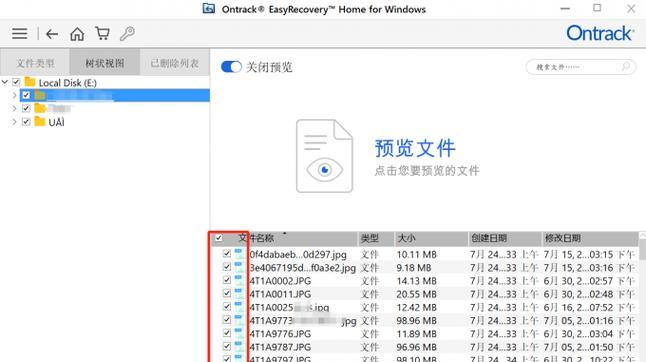Expand the highlighted selected folder node
The width and height of the screenshot is (646, 362).
(14, 96)
